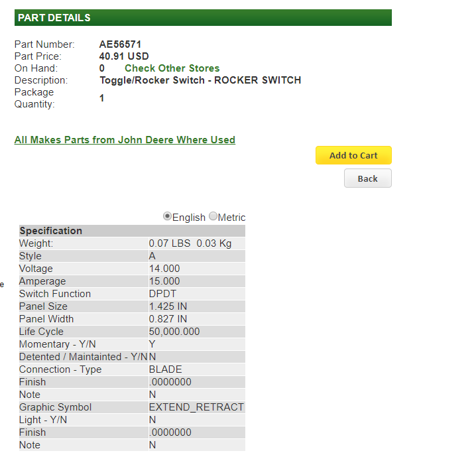
Task: Click the Life Cycle value 50,000.000
Action: [x=174, y=332]
